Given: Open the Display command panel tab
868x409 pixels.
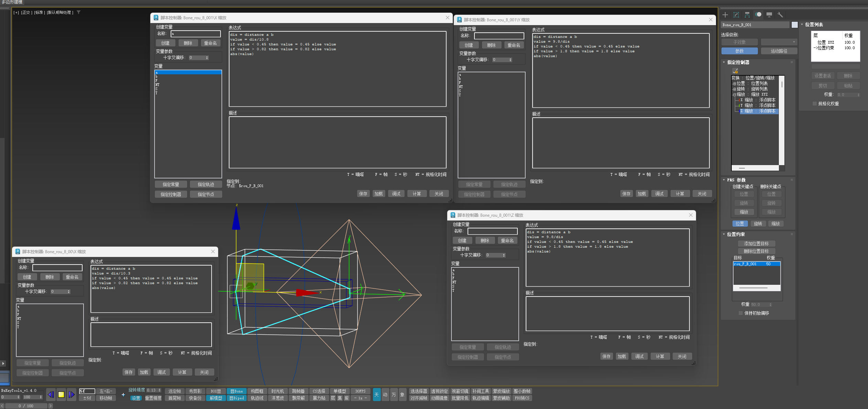Looking at the screenshot, I should 769,15.
